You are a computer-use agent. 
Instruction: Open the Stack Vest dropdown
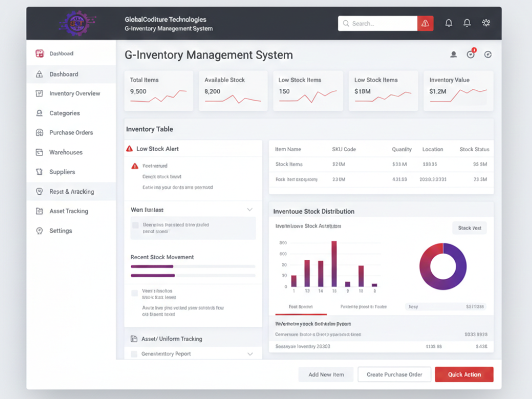tap(469, 228)
